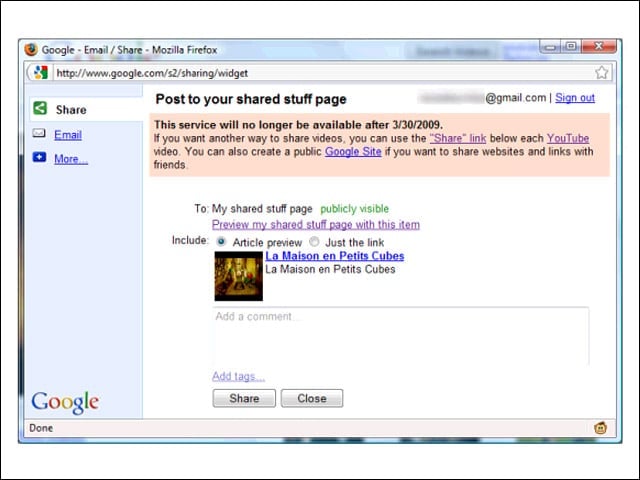Click the Firefox logo in the title bar
The image size is (640, 480).
[31, 50]
